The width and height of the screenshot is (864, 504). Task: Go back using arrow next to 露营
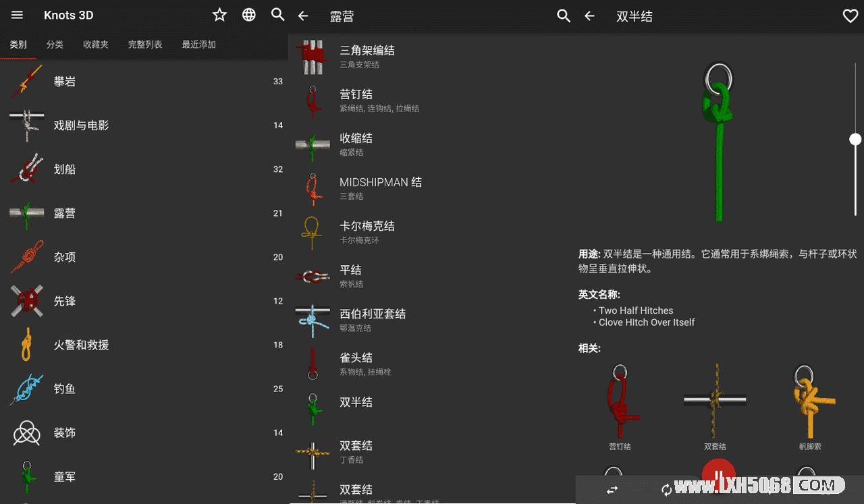pyautogui.click(x=303, y=16)
